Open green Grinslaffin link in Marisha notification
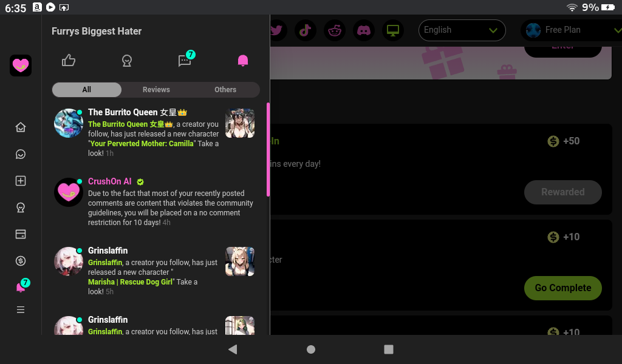This screenshot has width=622, height=364. click(x=105, y=262)
